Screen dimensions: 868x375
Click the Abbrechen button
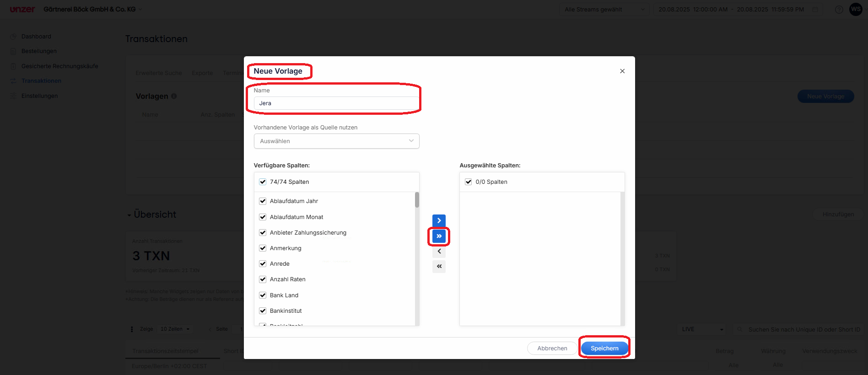(552, 348)
